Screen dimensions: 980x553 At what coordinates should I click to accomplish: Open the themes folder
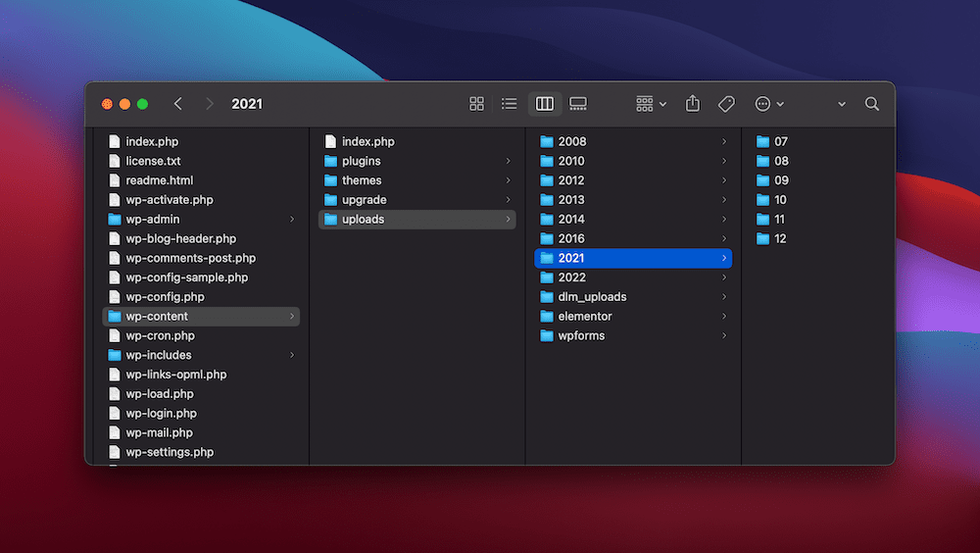tap(416, 180)
